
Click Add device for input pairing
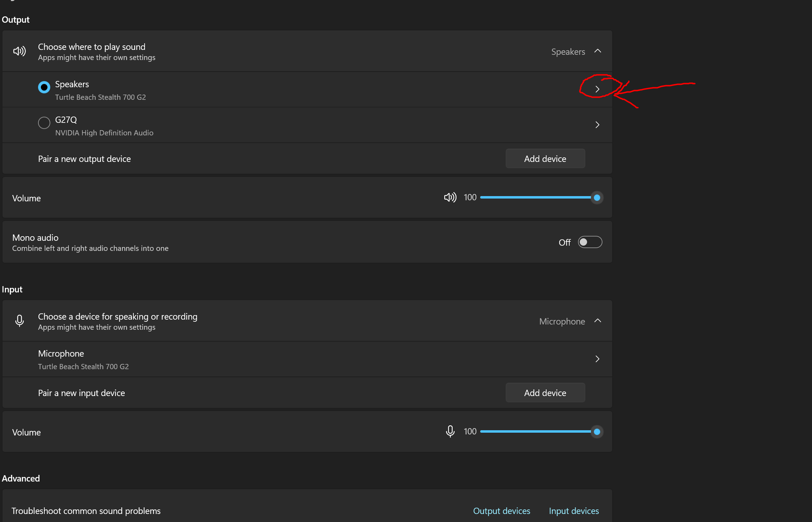tap(545, 393)
